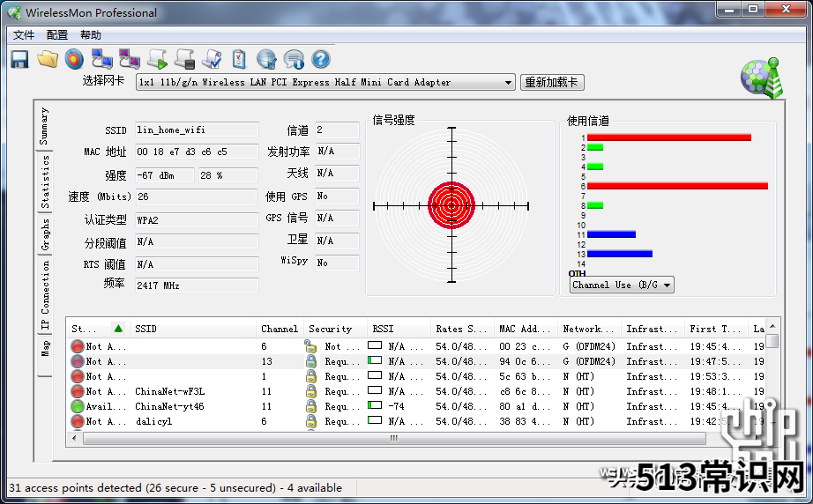The height and width of the screenshot is (504, 813).
Task: Click the globe web toolbar icon
Action: pyautogui.click(x=266, y=59)
